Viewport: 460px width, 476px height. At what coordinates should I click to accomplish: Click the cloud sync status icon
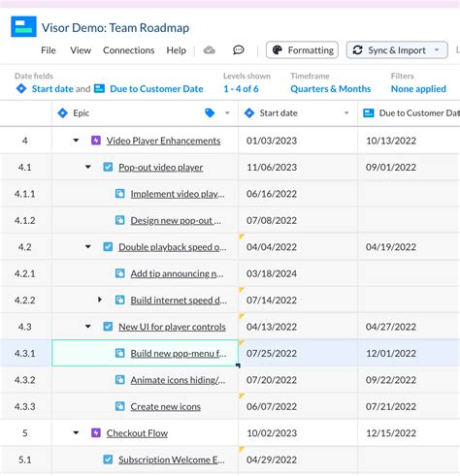[210, 50]
